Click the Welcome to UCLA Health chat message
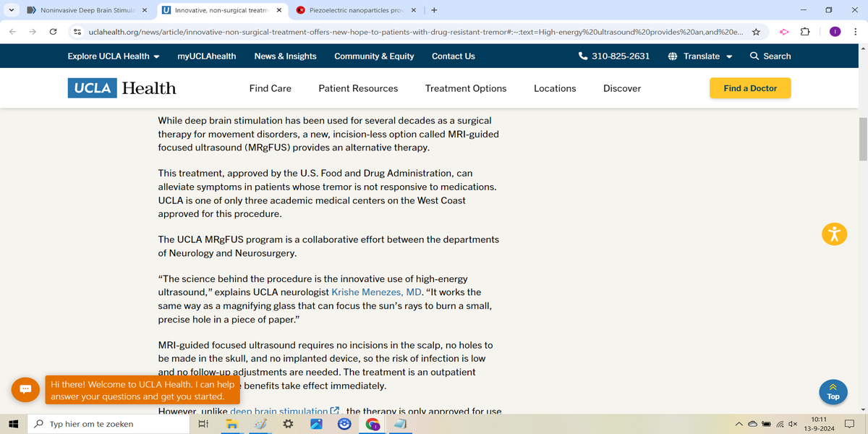Screen dimensions: 868x434 142,391
